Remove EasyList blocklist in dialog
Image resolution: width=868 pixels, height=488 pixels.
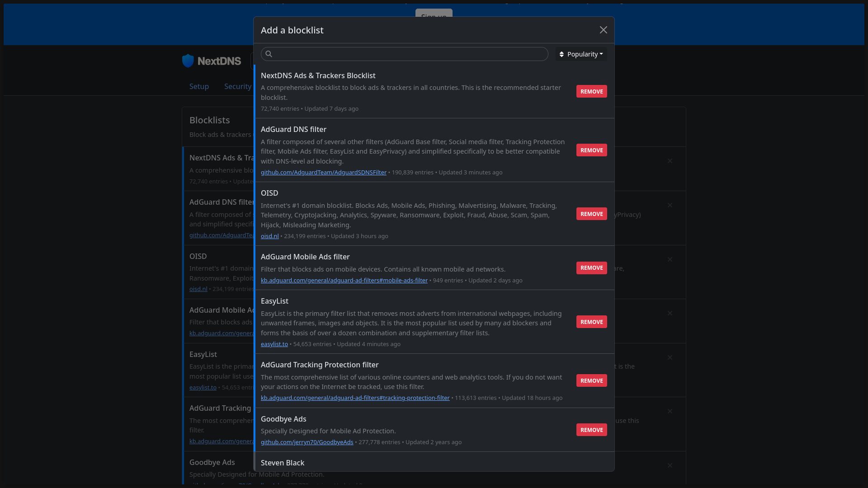(x=591, y=322)
